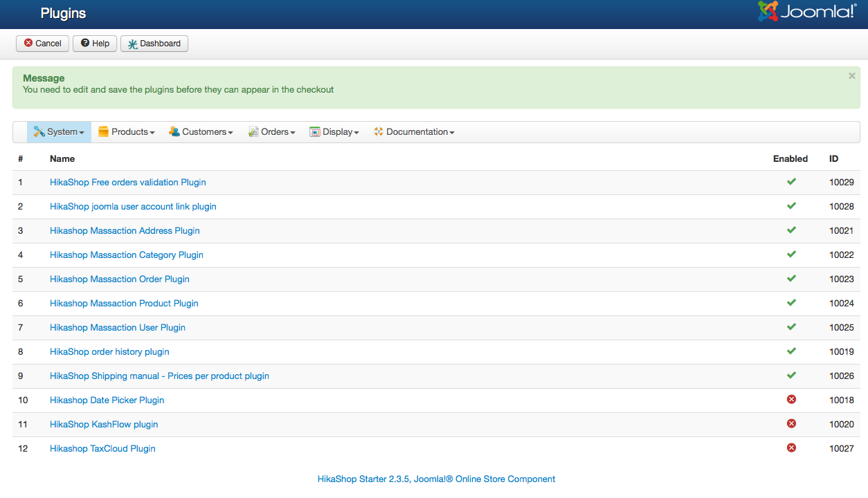Image resolution: width=868 pixels, height=498 pixels.
Task: Disable HikaShop joomla user account link plugin
Action: point(791,206)
